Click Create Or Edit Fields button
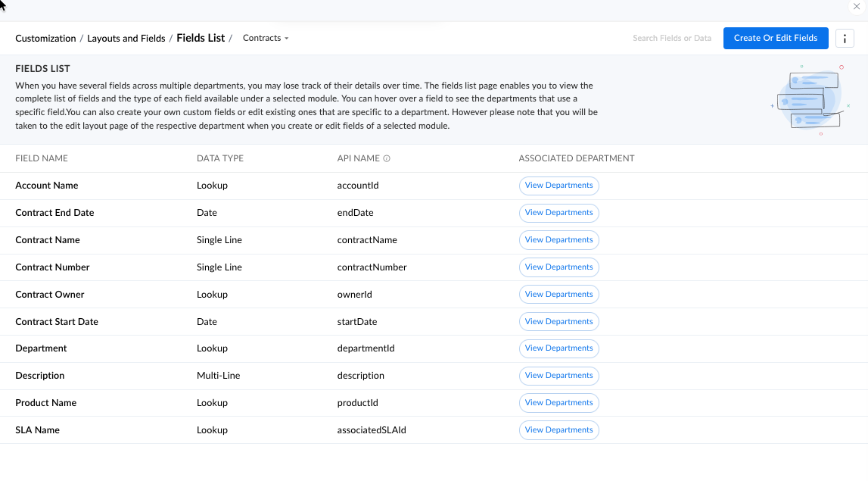This screenshot has width=868, height=481. [776, 38]
